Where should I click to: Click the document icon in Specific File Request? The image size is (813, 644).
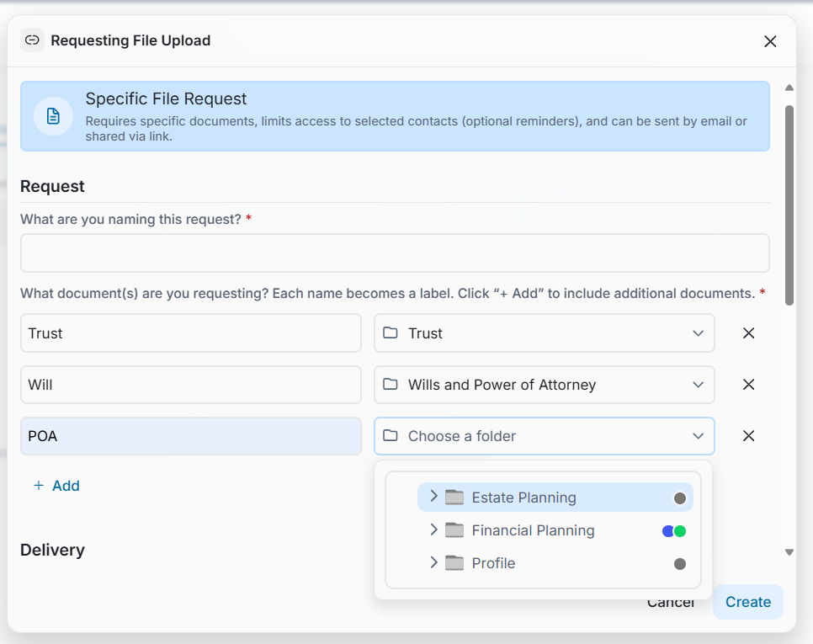(x=53, y=116)
